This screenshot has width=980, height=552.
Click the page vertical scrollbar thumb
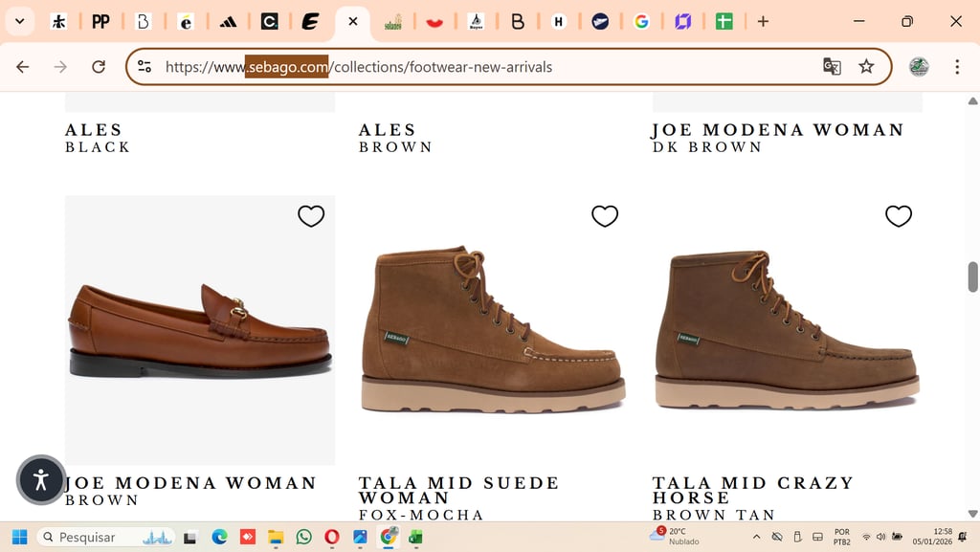pyautogui.click(x=972, y=277)
